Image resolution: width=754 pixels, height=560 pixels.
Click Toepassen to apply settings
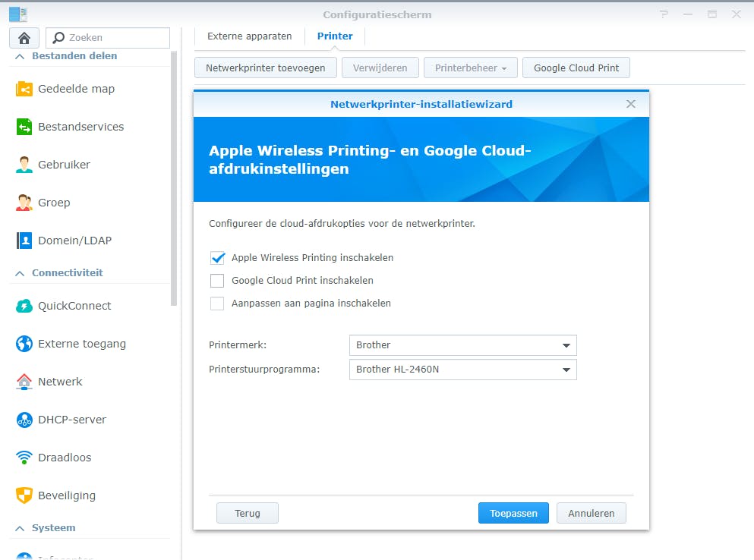click(x=513, y=513)
